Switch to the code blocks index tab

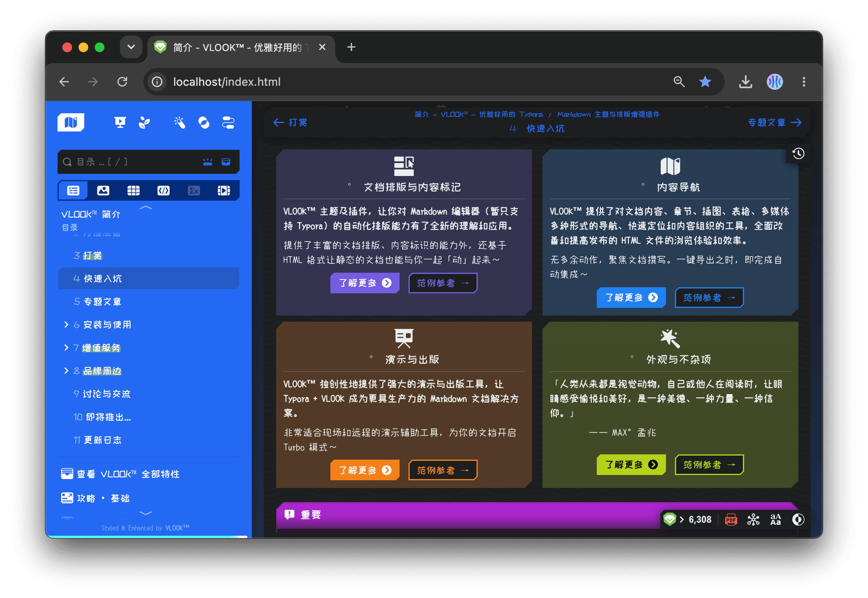pos(164,191)
